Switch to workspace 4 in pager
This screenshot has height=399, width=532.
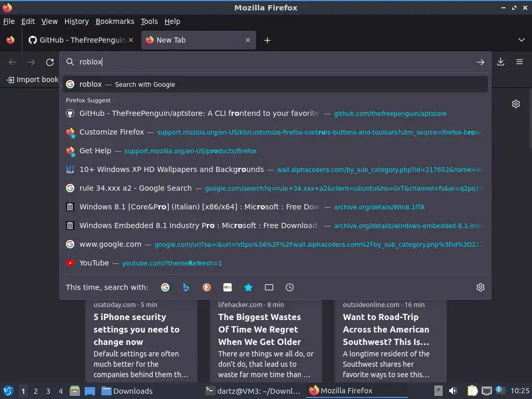point(61,391)
